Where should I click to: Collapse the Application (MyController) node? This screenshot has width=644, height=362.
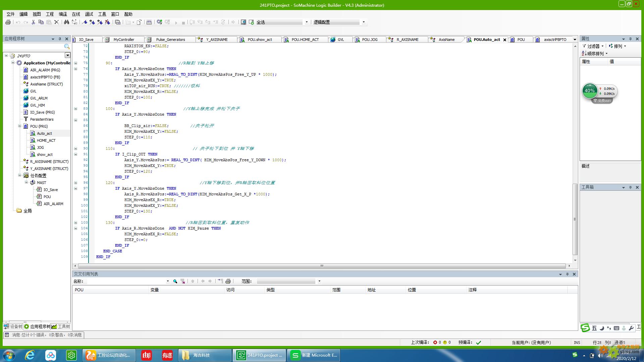pos(13,63)
